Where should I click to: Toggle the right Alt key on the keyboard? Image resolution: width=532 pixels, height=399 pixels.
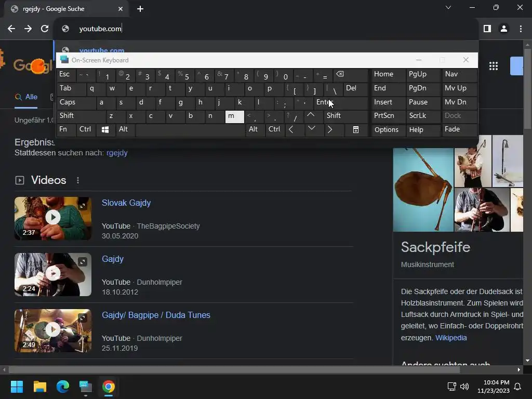[255, 129]
